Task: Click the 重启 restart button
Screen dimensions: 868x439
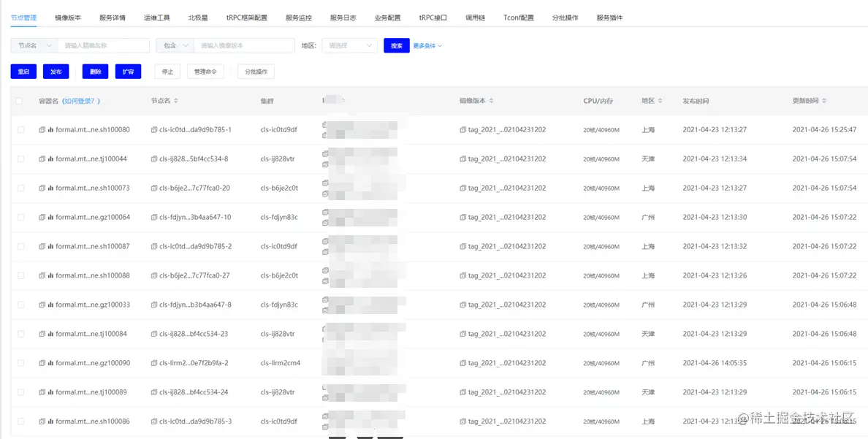Action: point(23,72)
